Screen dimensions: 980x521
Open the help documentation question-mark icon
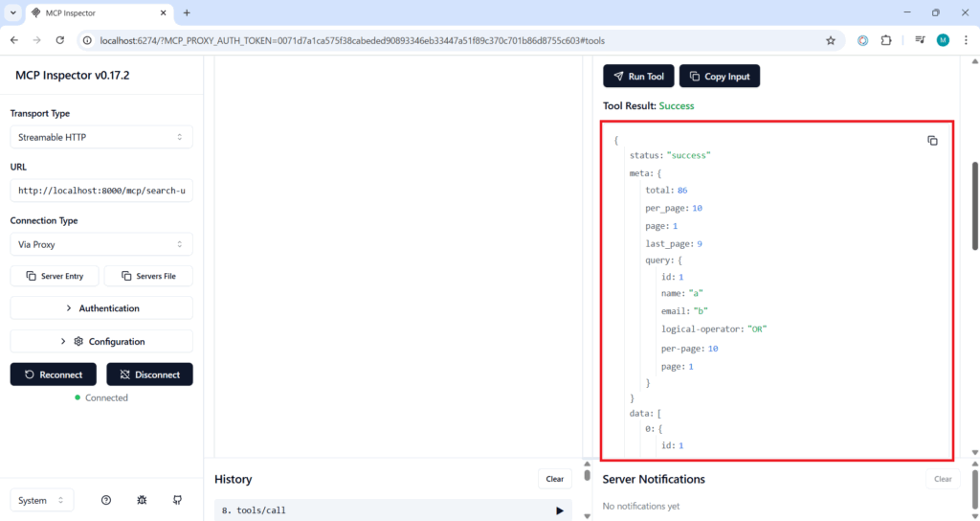106,500
